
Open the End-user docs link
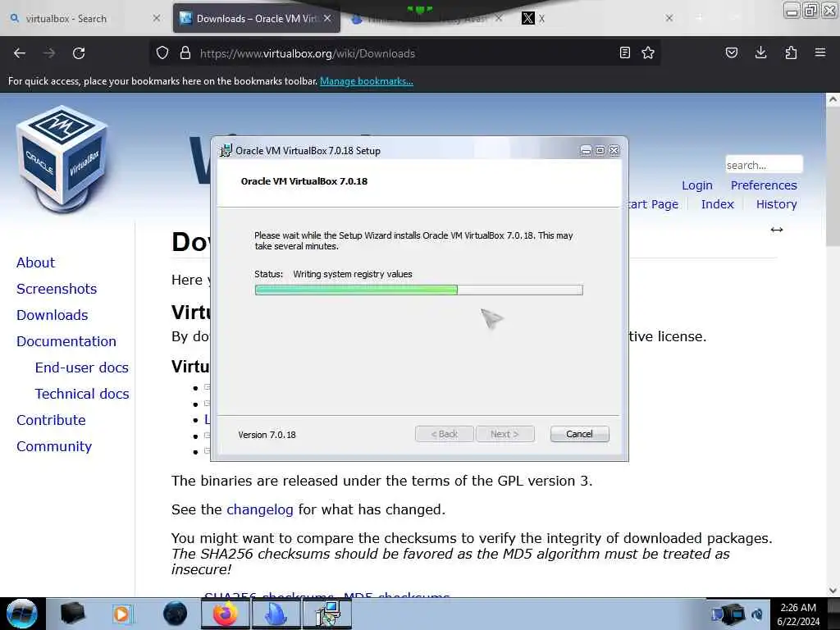tap(81, 367)
